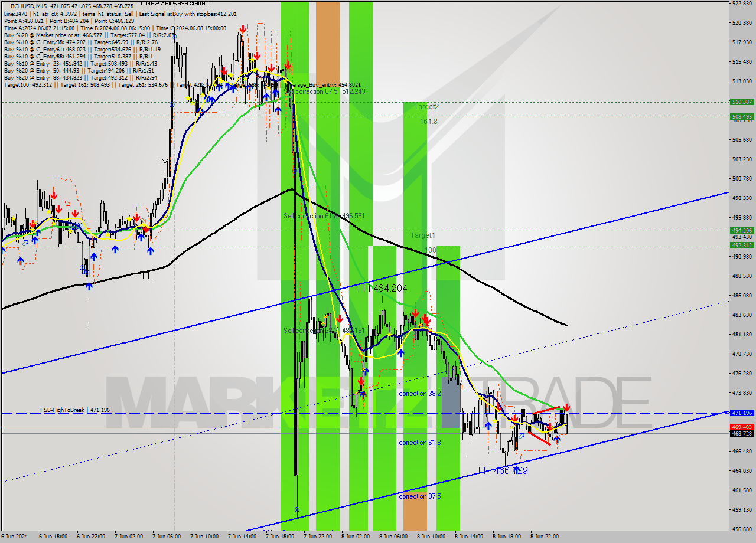Click the 'correction 87.5' label
Viewport: 756px width, 543px height.
coord(420,496)
